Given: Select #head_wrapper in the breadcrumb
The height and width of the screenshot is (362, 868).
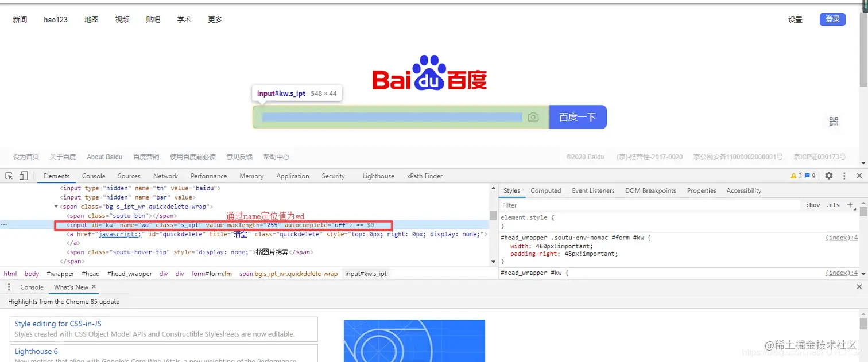Looking at the screenshot, I should click(130, 274).
